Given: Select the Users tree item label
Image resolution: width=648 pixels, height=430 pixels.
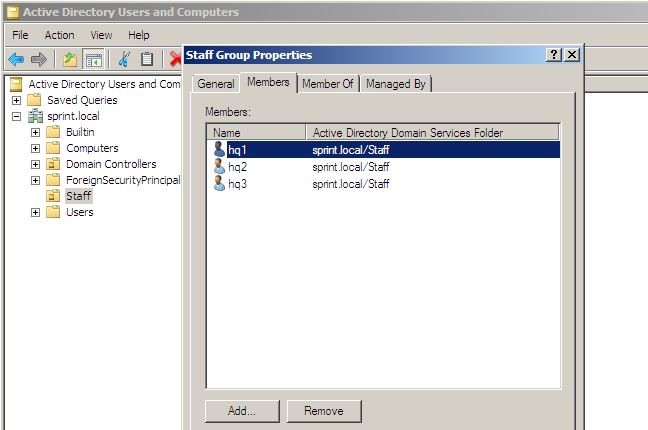Looking at the screenshot, I should (80, 212).
